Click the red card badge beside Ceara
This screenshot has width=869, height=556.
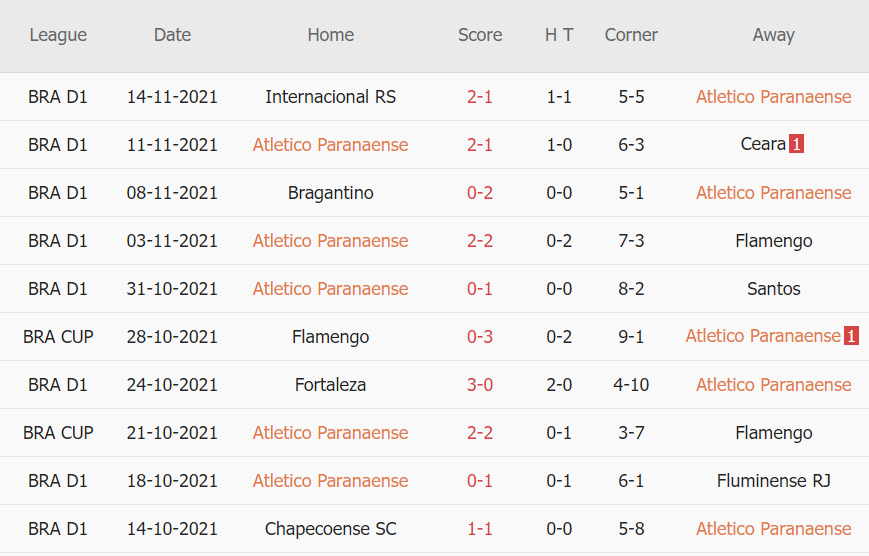click(x=796, y=145)
